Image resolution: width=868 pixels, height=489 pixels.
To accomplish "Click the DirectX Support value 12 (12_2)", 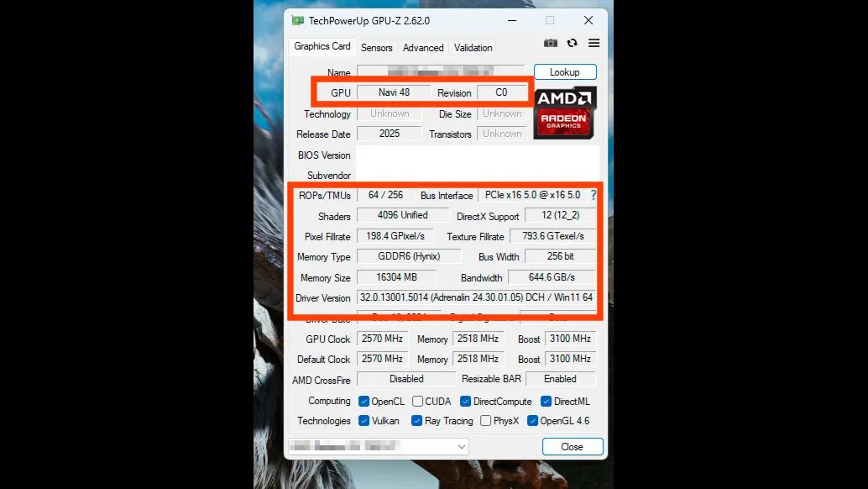I will click(x=560, y=215).
